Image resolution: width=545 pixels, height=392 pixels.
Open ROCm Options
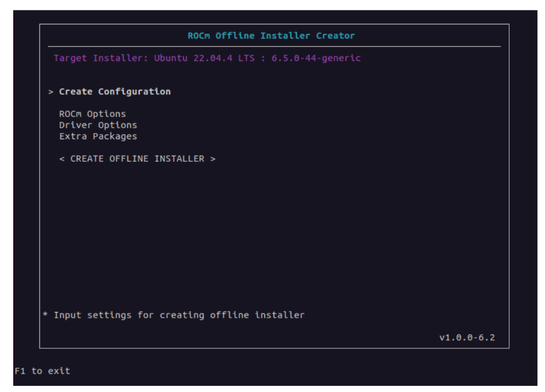(x=92, y=114)
